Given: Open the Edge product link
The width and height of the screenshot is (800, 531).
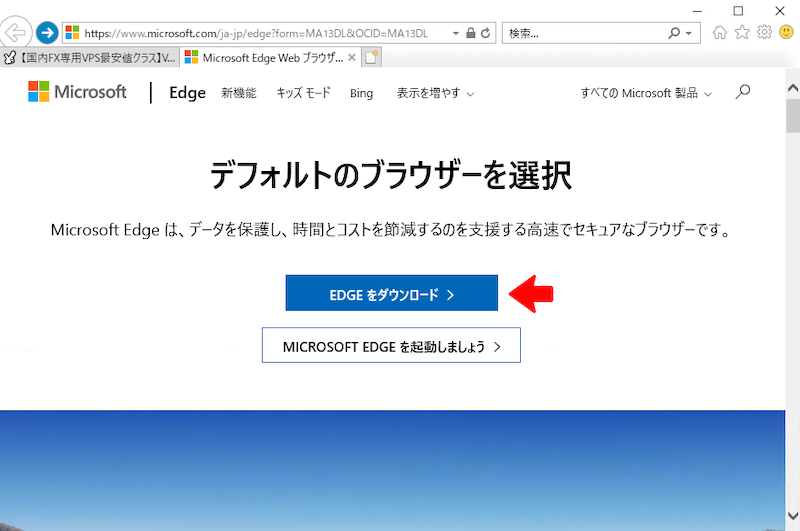Looking at the screenshot, I should tap(187, 93).
